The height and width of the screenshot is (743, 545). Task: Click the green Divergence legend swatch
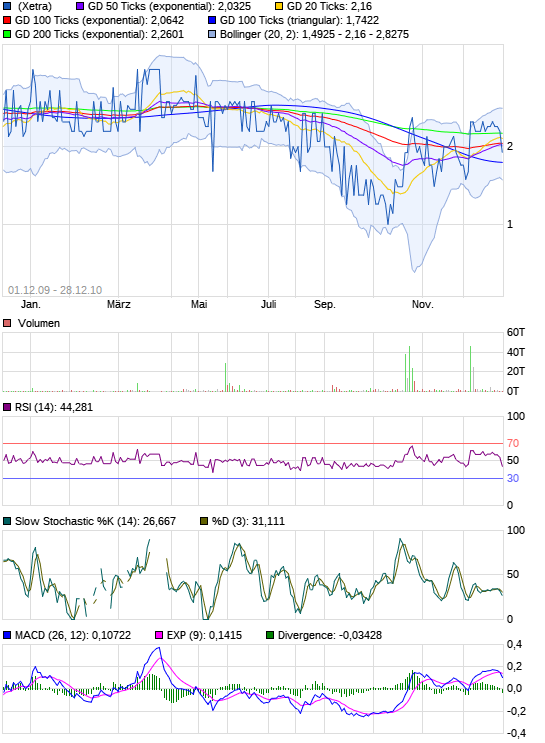click(x=270, y=635)
